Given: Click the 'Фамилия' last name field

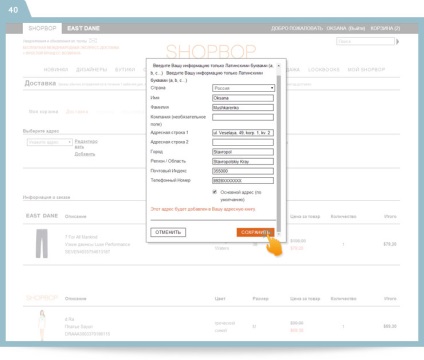Looking at the screenshot, I should click(x=243, y=108).
